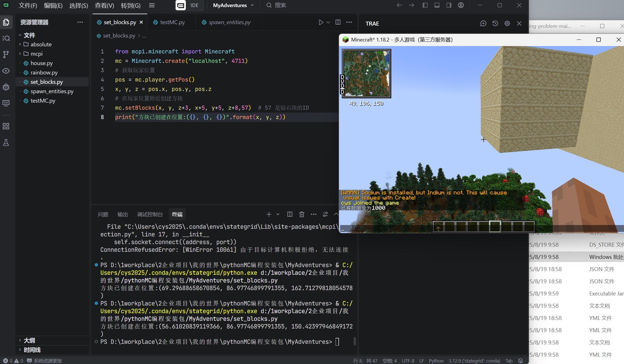624x364 pixels.
Task: Click the terminal vertical scrollbar thumb
Action: point(354,341)
